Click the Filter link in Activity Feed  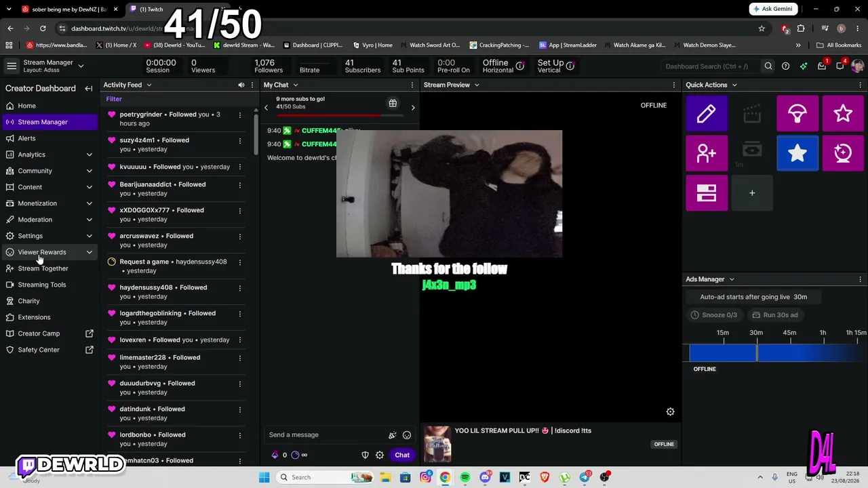pos(114,99)
